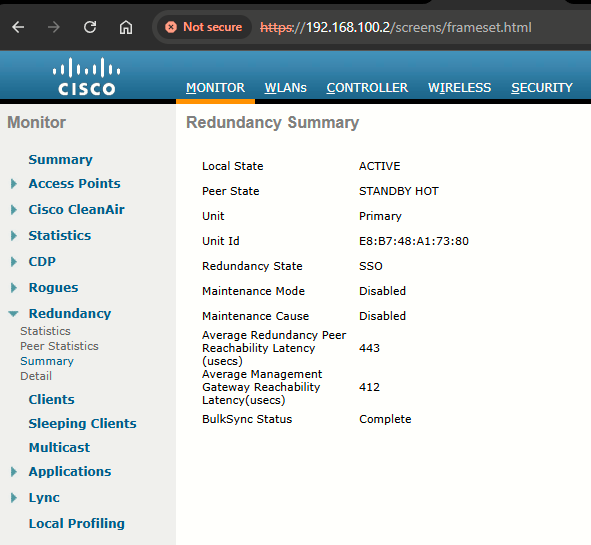Viewport: 591px width, 545px height.
Task: Open the Access Points menu link
Action: 74,184
